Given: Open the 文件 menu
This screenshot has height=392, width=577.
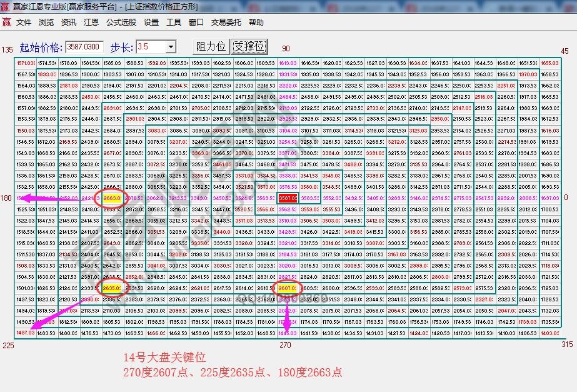Looking at the screenshot, I should tap(23, 22).
